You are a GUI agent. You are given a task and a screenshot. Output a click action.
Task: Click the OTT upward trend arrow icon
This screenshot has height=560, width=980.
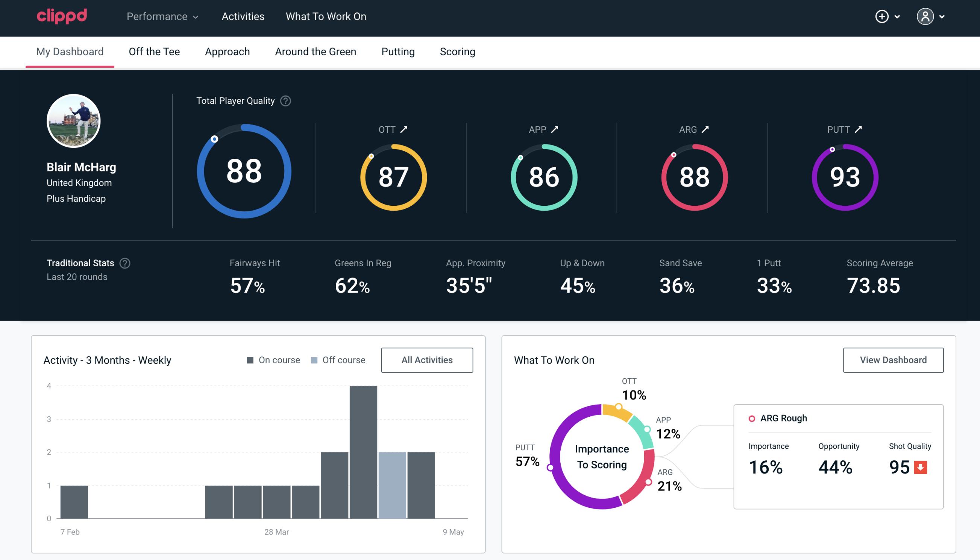click(x=404, y=129)
